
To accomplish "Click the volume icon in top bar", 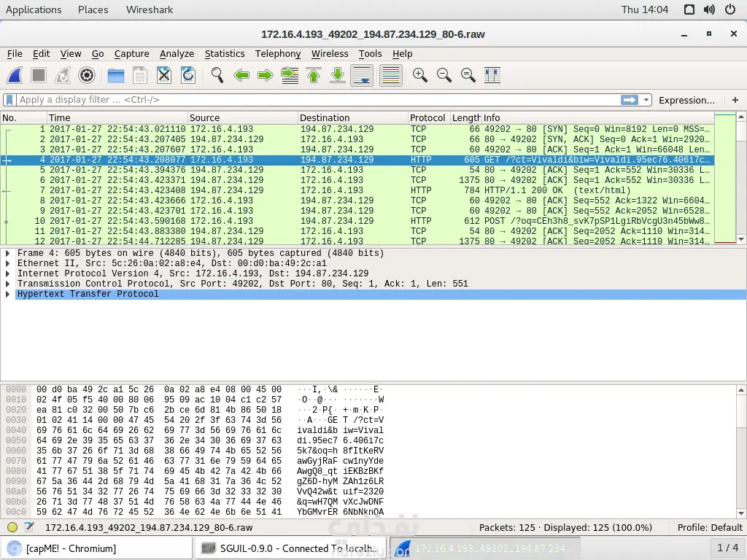I will [x=709, y=9].
